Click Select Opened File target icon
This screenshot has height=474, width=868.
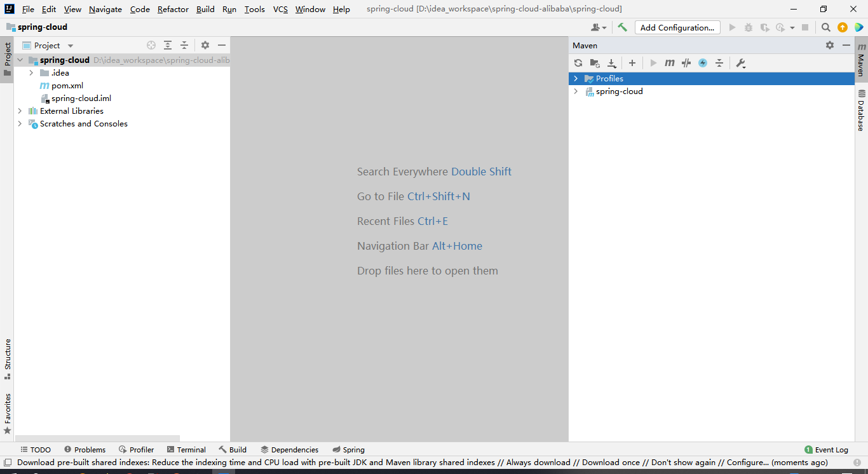(x=151, y=45)
